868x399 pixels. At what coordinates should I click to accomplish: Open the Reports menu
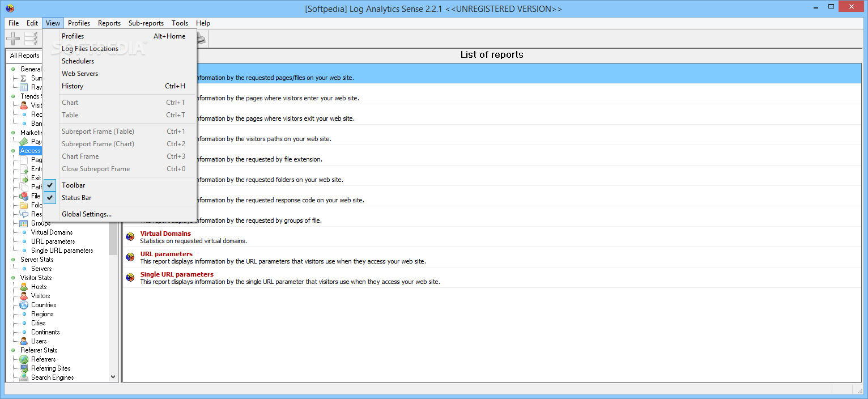click(x=109, y=23)
